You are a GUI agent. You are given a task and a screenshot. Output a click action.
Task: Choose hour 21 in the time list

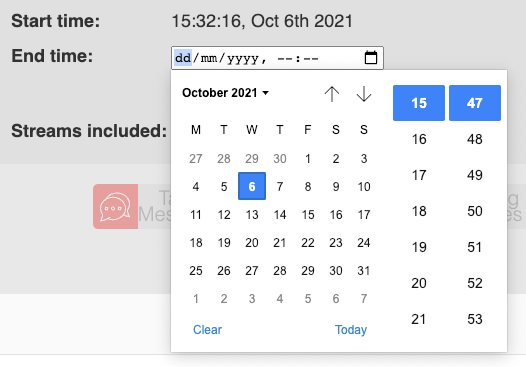click(x=419, y=319)
